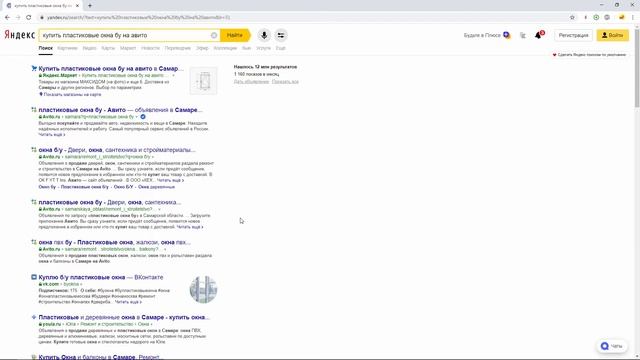
Task: Click the window thumbnail of the Market result
Action: pos(203,80)
